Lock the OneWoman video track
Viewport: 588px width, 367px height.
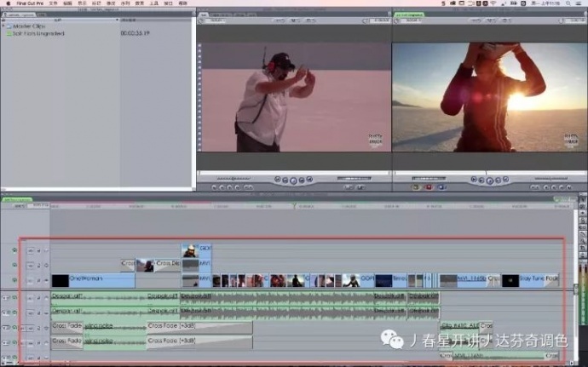click(x=38, y=279)
